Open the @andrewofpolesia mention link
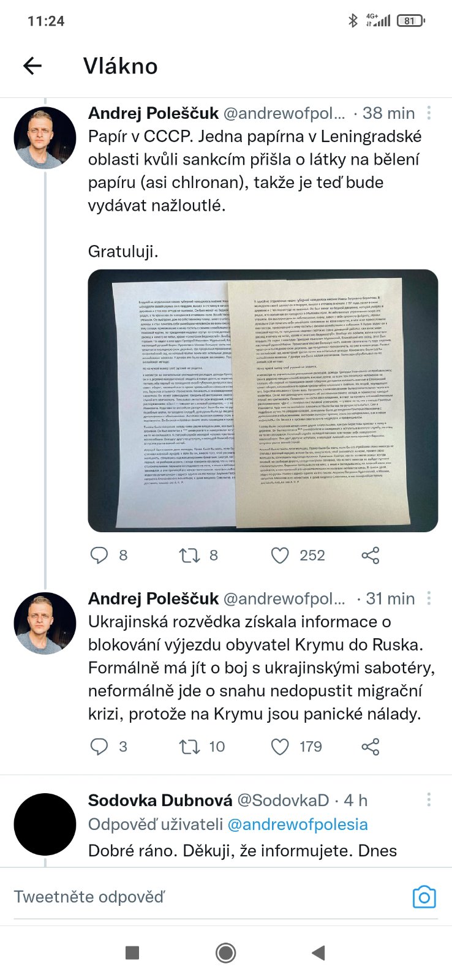Viewport: 452px width, 980px height. pos(298,824)
